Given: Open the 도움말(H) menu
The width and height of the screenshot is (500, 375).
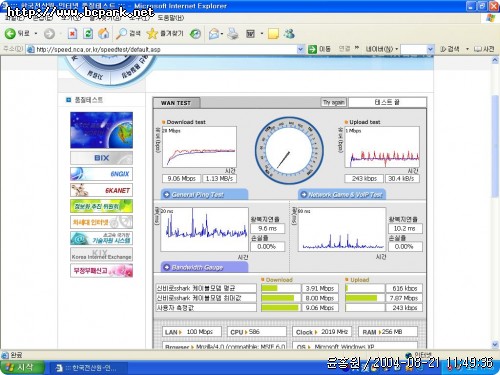Looking at the screenshot, I should [x=170, y=18].
